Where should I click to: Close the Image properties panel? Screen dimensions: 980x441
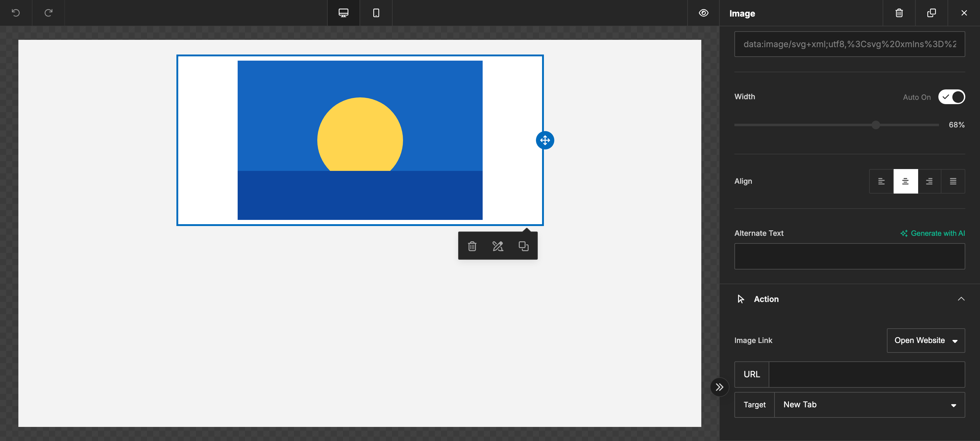pyautogui.click(x=964, y=13)
